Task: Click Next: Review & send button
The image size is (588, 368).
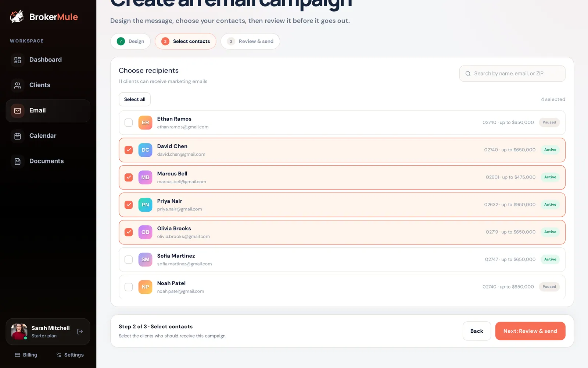Action: point(530,331)
